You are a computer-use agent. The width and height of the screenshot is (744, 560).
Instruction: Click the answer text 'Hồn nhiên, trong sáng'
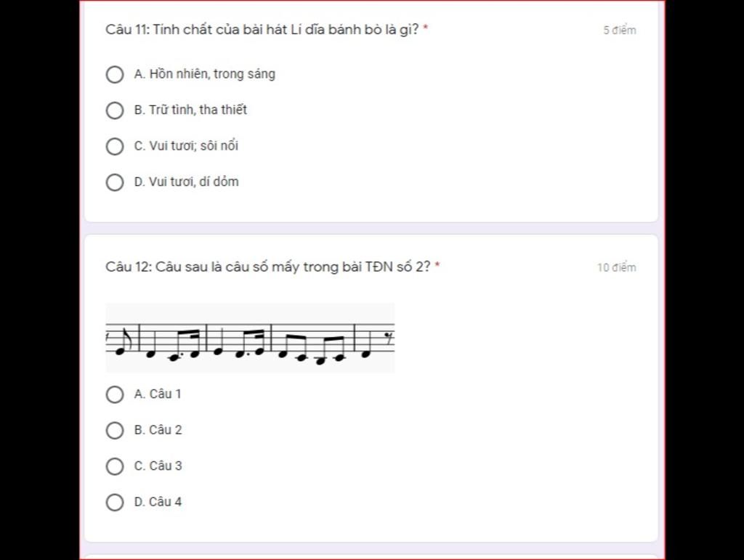[212, 74]
